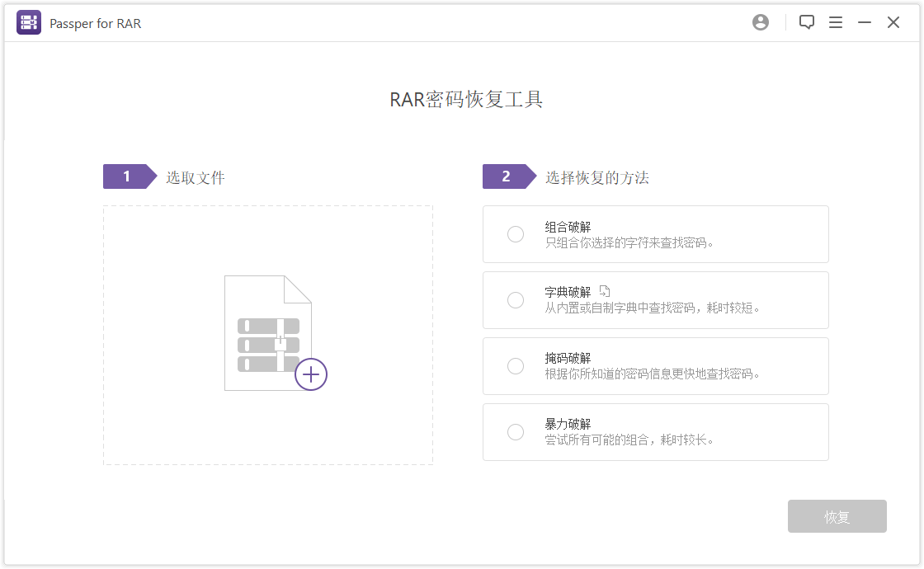Click the plus icon to add a RAR file
The image size is (924, 569).
point(311,374)
